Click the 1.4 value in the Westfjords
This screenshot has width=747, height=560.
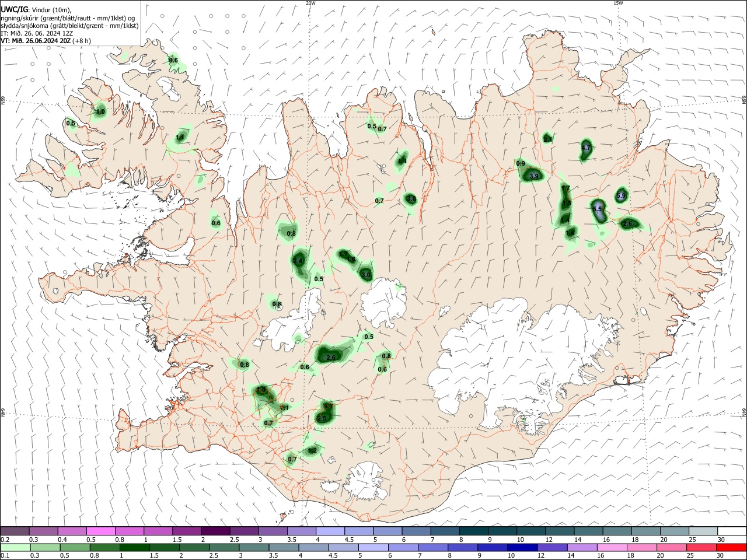[180, 138]
